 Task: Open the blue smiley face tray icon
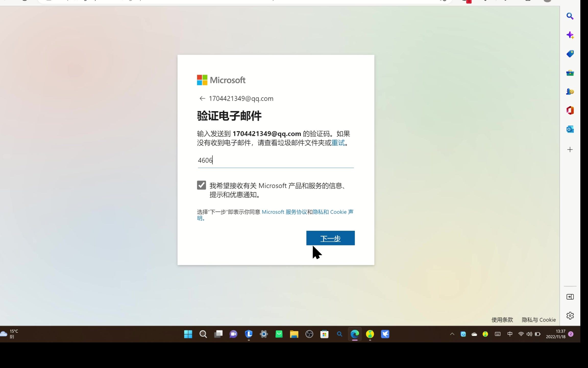point(463,334)
